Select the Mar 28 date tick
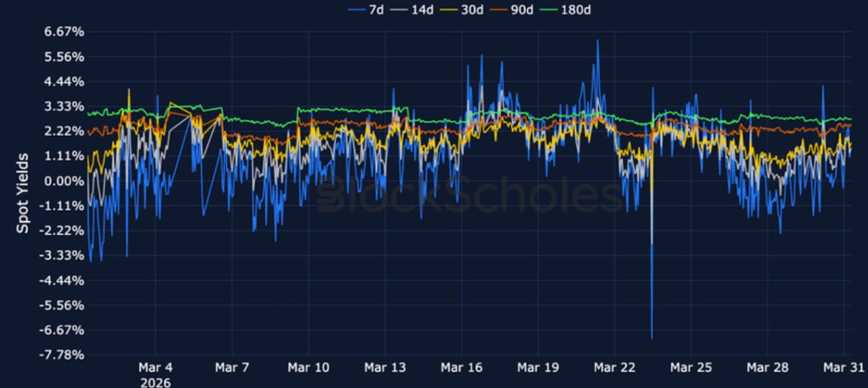 [x=767, y=368]
